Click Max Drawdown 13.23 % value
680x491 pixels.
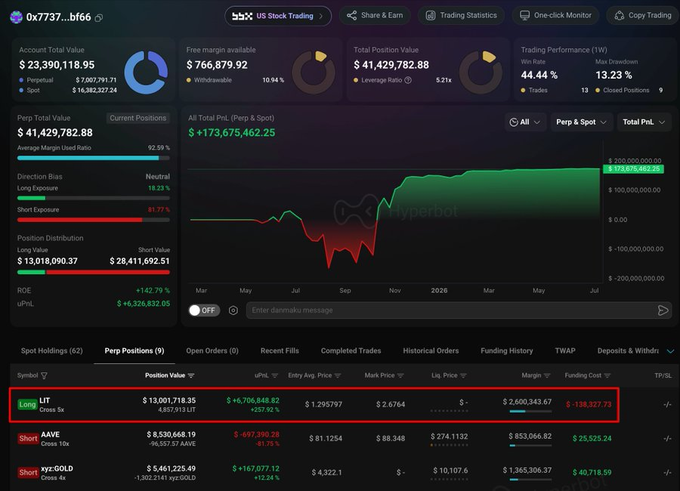(x=613, y=75)
